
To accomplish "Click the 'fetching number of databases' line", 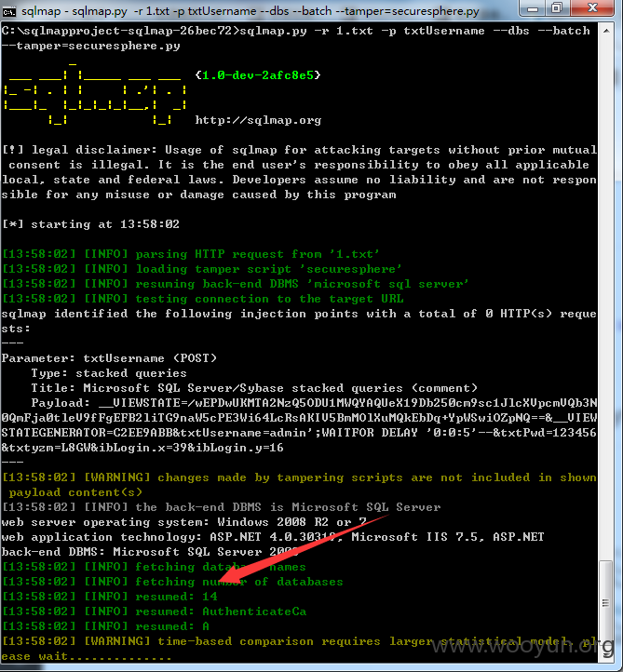I will point(172,582).
